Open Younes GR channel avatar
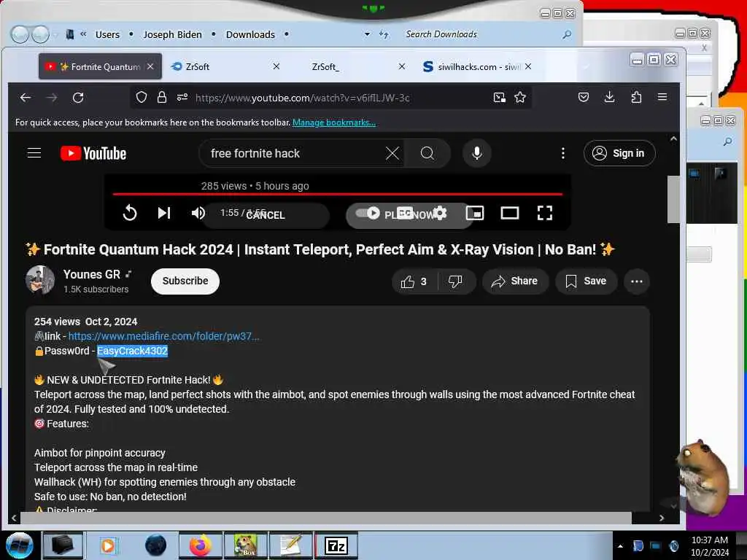Screen dimensions: 747x560 40,280
